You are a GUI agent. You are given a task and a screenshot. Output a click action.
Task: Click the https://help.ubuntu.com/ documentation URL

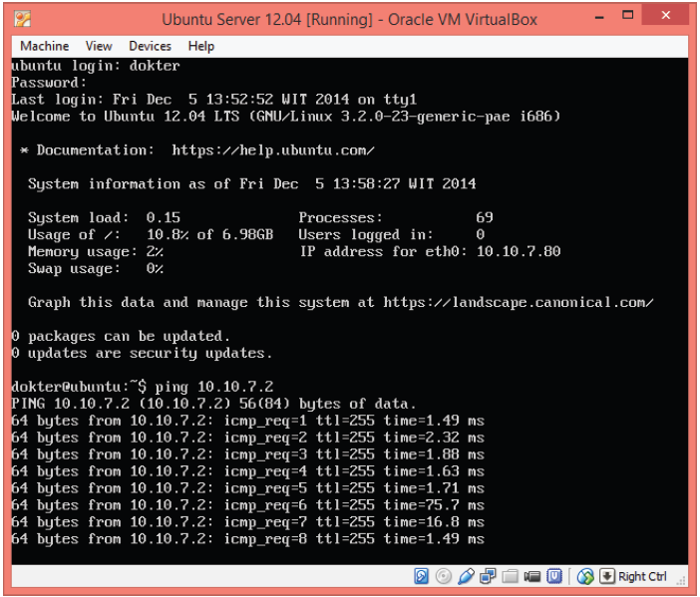(273, 150)
